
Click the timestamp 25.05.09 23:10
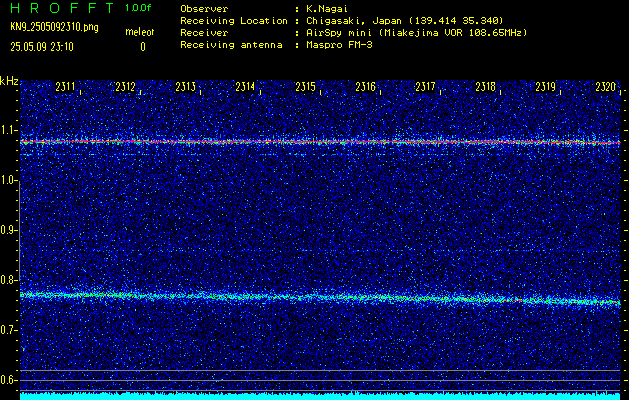[42, 47]
